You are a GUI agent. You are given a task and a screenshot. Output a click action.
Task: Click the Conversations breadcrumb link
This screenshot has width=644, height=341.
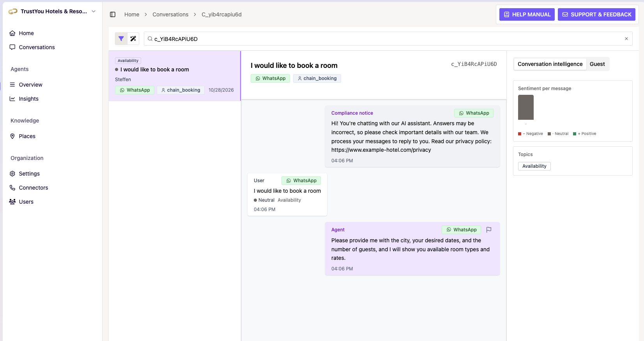[170, 14]
